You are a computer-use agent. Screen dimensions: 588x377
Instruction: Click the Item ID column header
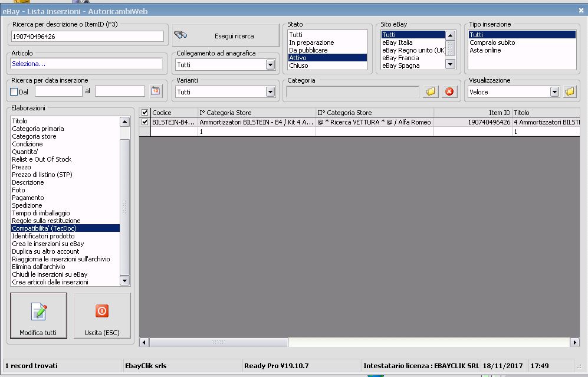pos(473,113)
